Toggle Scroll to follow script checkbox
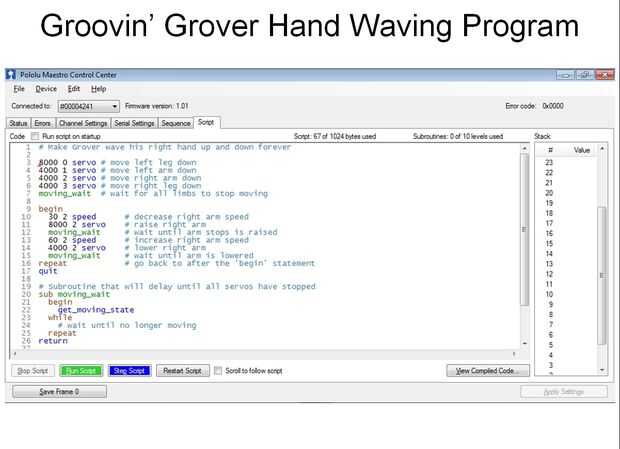This screenshot has height=449, width=620. (218, 371)
